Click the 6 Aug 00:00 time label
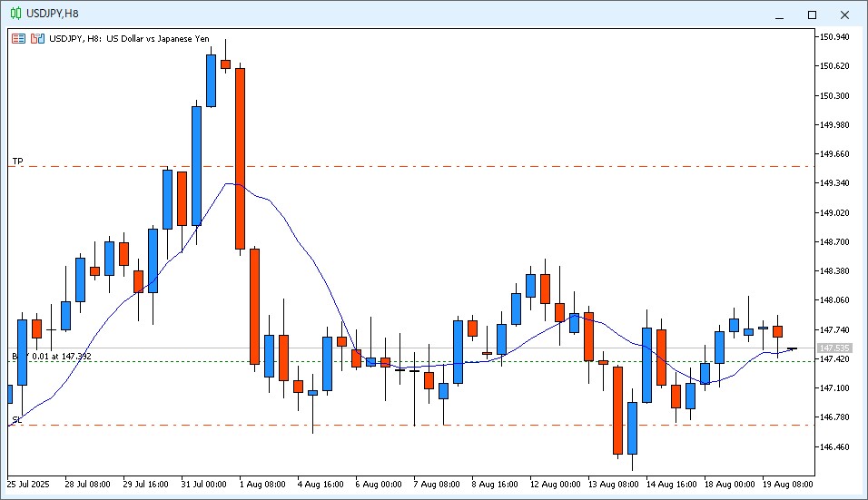Viewport: 868px width, 500px height. pyautogui.click(x=379, y=485)
